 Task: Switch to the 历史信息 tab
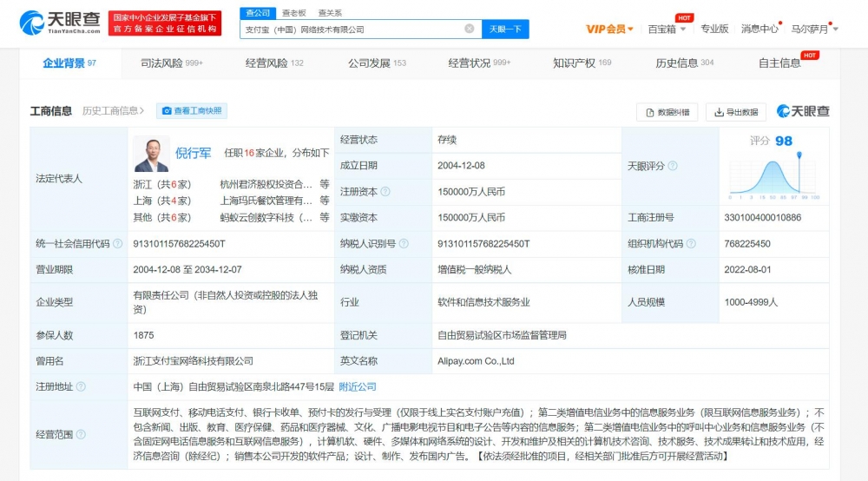685,63
